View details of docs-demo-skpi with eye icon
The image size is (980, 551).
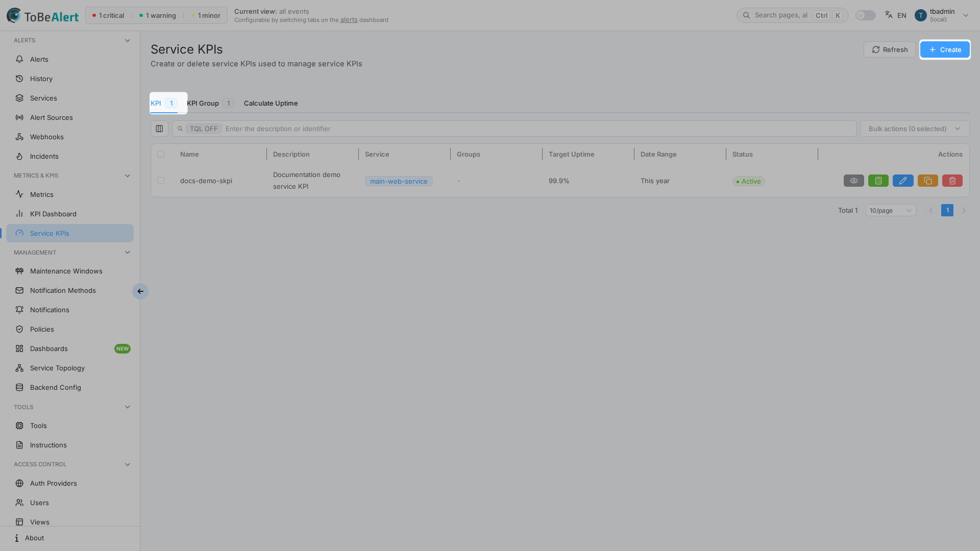tap(853, 181)
